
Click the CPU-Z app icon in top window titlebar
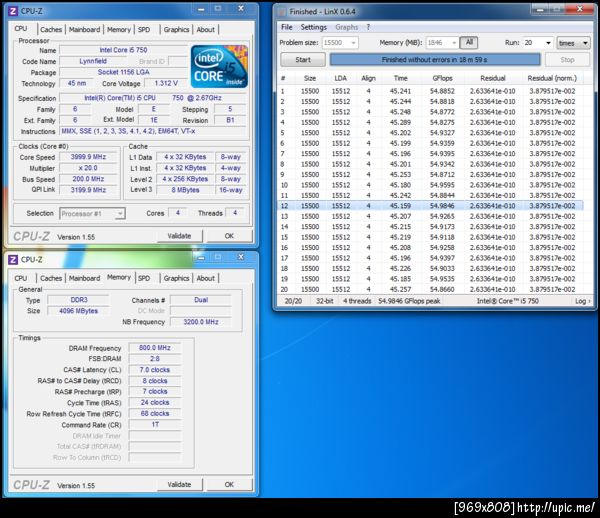[x=13, y=11]
